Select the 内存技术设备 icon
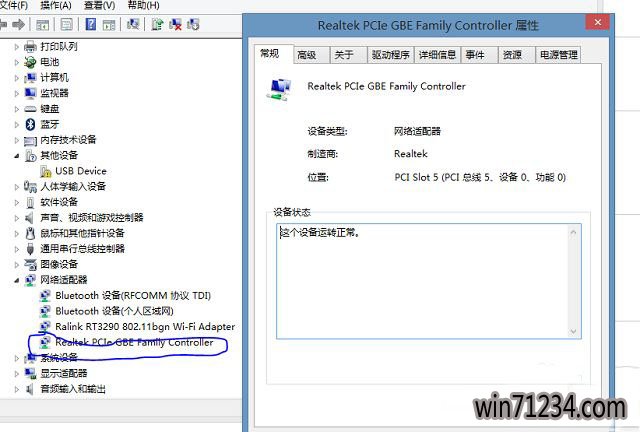 click(30, 140)
